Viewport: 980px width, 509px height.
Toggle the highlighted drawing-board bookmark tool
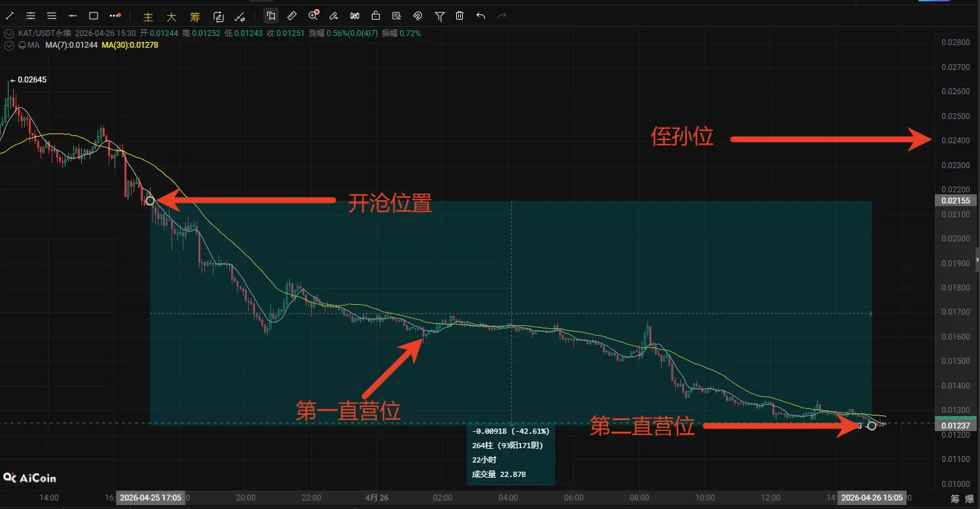(271, 15)
